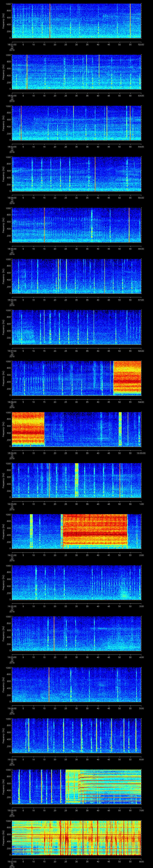Choose the spectrogram panel beginning at 19:03:00
153x868 pixels.
coord(77,633)
